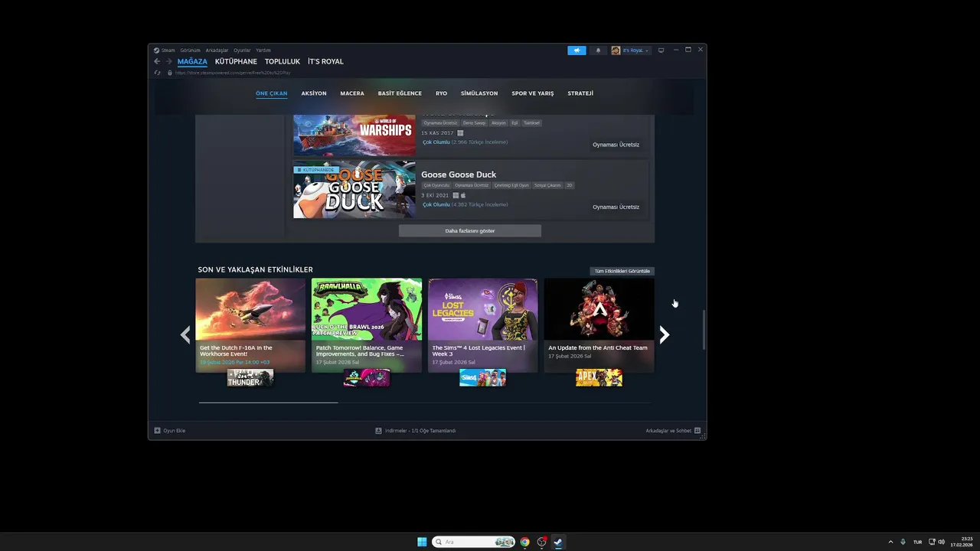Open the Dutch F-16A Workhorse Event card
The height and width of the screenshot is (551, 980).
coord(250,325)
